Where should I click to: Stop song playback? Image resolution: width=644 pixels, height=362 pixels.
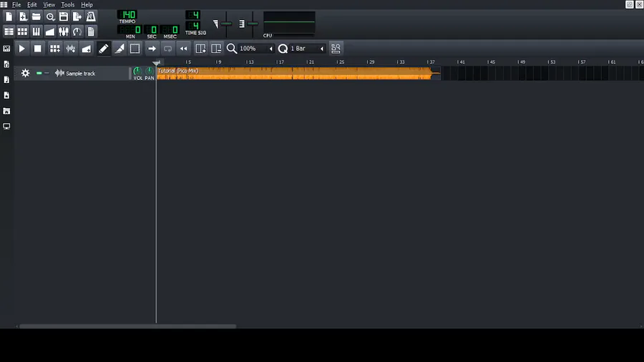37,49
